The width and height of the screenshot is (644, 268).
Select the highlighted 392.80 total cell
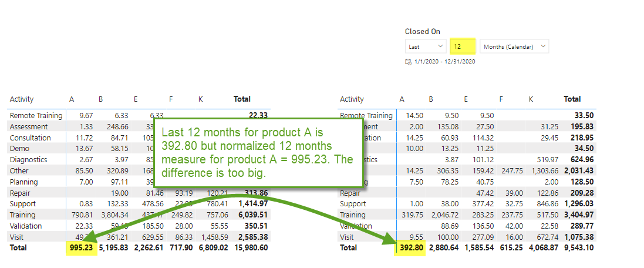(412, 248)
